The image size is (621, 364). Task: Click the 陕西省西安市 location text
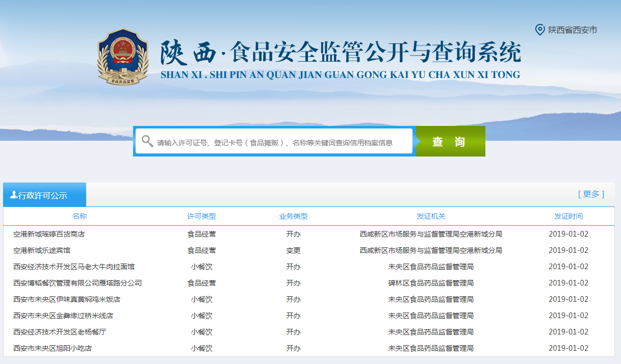click(573, 30)
